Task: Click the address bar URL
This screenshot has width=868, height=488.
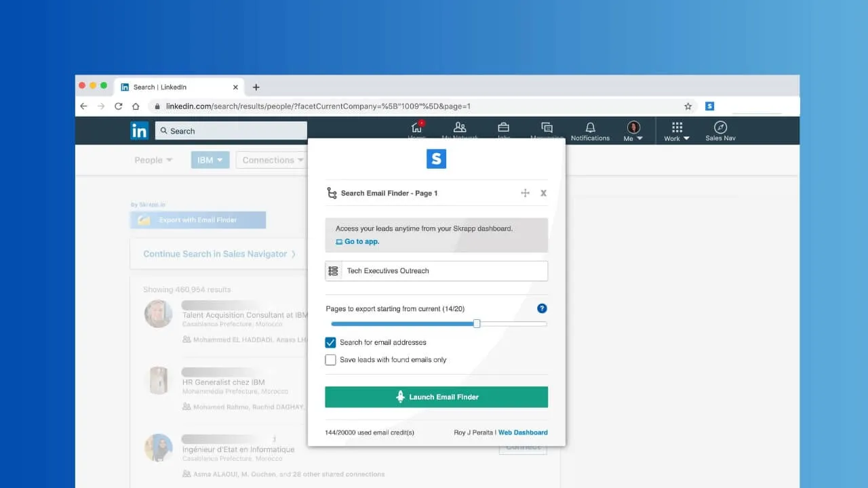Action: click(x=318, y=106)
